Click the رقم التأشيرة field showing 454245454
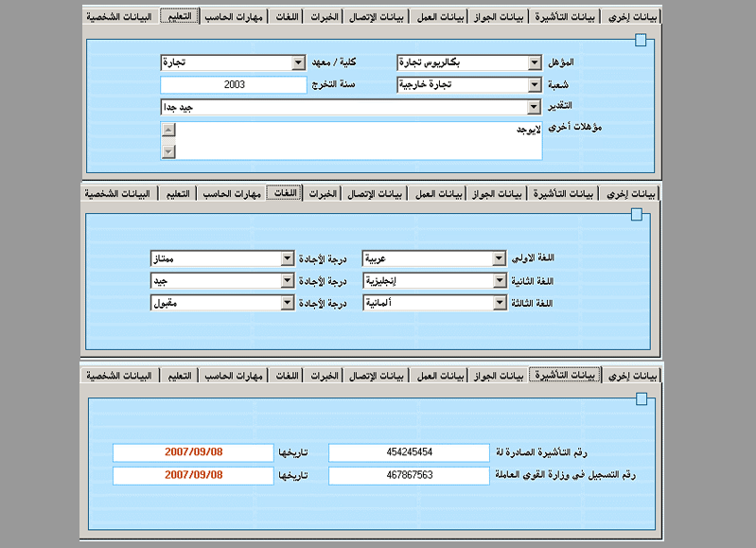This screenshot has height=548, width=756. click(409, 452)
